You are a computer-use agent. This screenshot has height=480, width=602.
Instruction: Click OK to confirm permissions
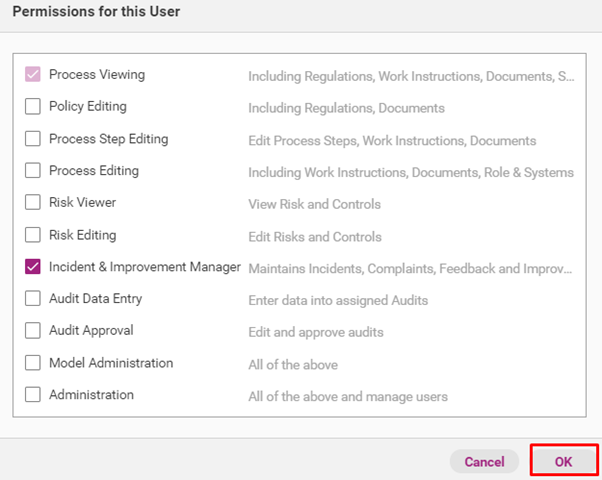[563, 461]
